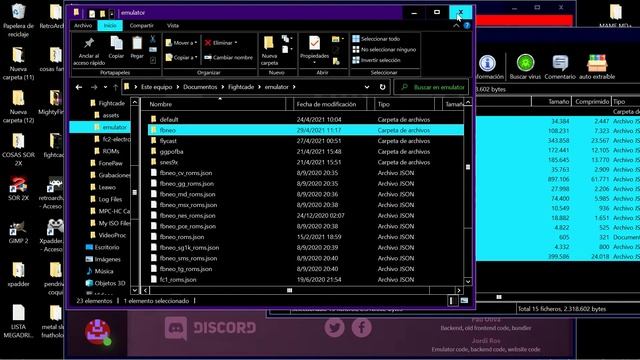Click Invertir selección

click(376, 60)
